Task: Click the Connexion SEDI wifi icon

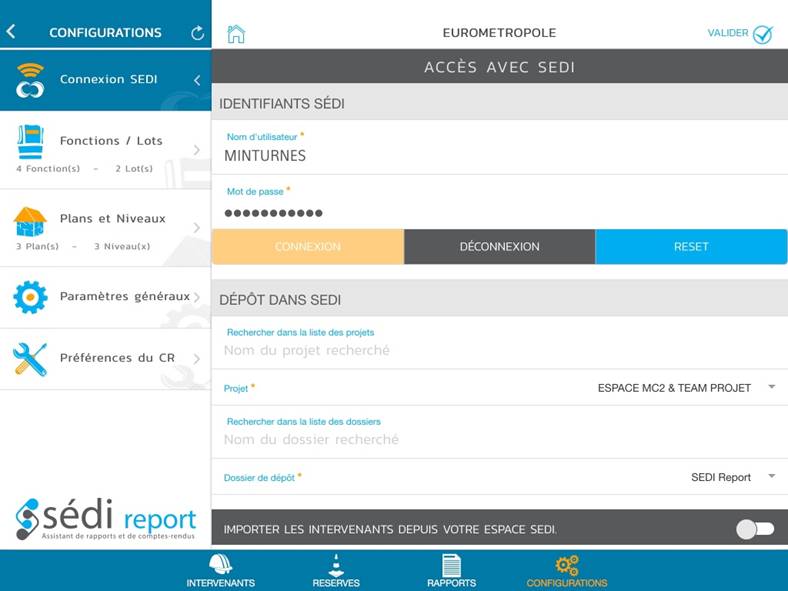Action: click(30, 80)
